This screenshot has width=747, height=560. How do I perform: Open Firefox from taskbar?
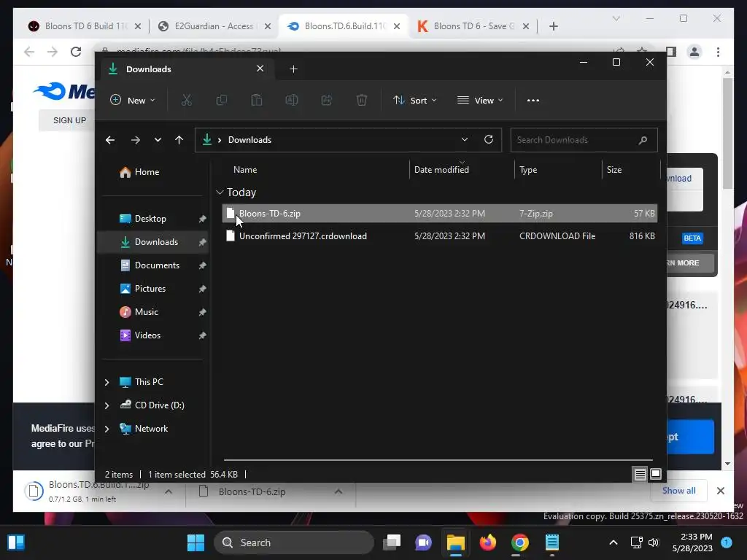[487, 542]
